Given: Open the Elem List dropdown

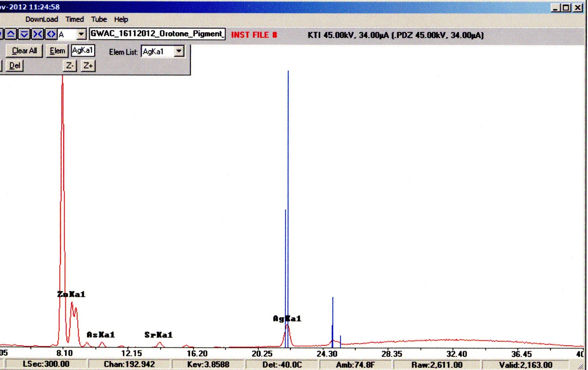Looking at the screenshot, I should point(179,51).
